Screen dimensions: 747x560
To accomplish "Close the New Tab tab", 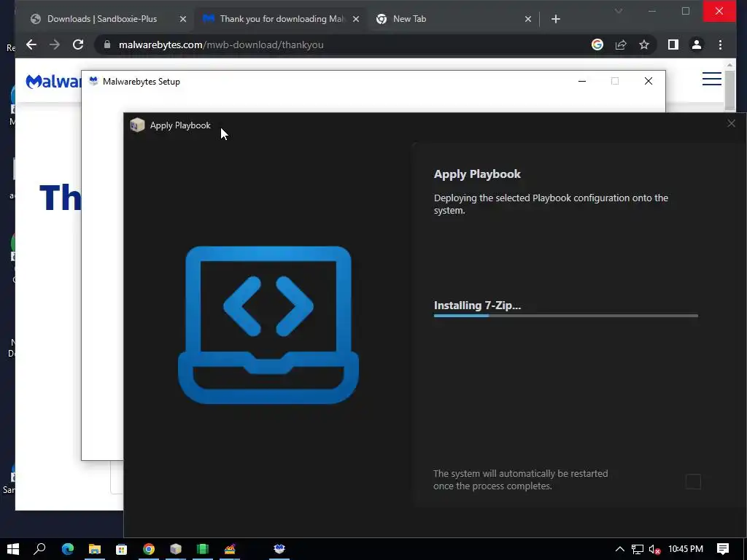I will point(528,19).
